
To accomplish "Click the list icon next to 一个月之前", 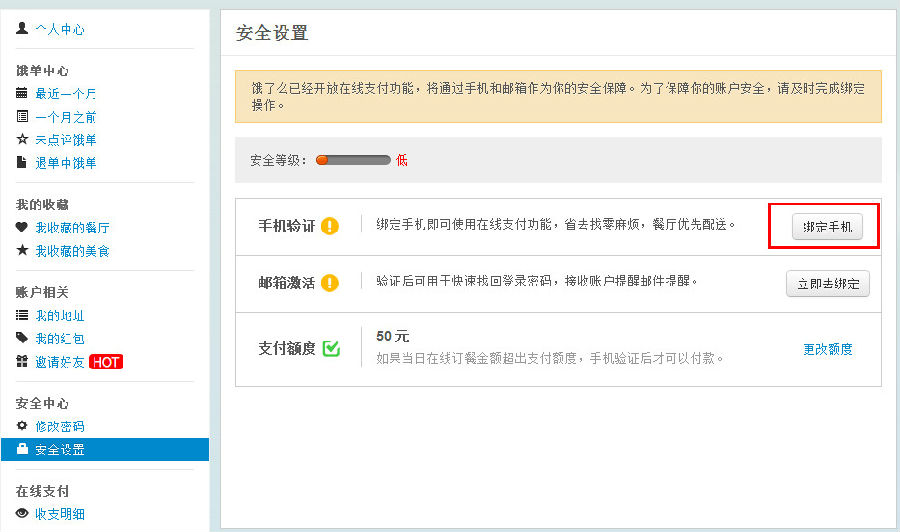I will [22, 116].
